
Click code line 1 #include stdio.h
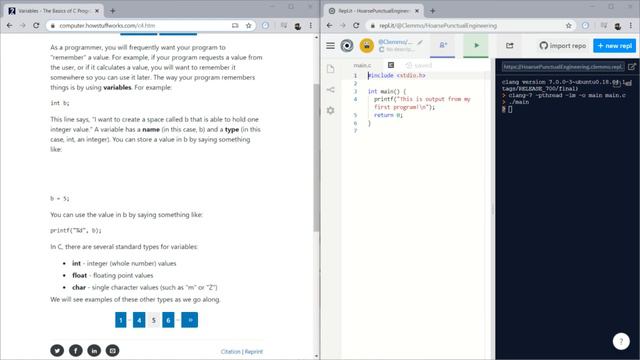[x=396, y=76]
